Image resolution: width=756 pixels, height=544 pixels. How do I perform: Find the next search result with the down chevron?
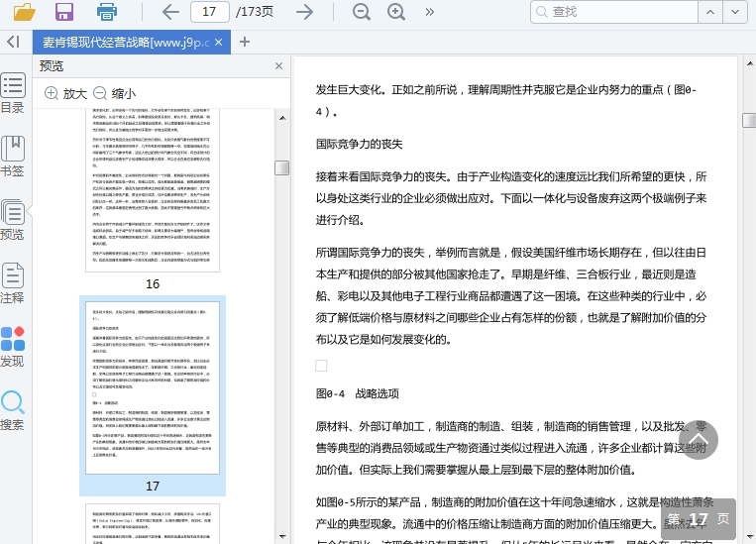[x=735, y=12]
